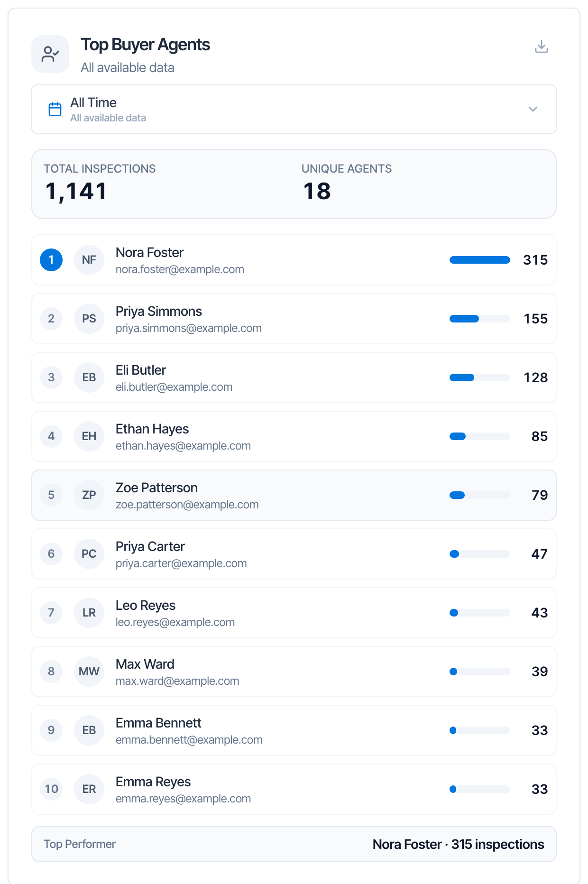Click eli.butler@example.com email
This screenshot has width=588, height=884.
tap(174, 387)
